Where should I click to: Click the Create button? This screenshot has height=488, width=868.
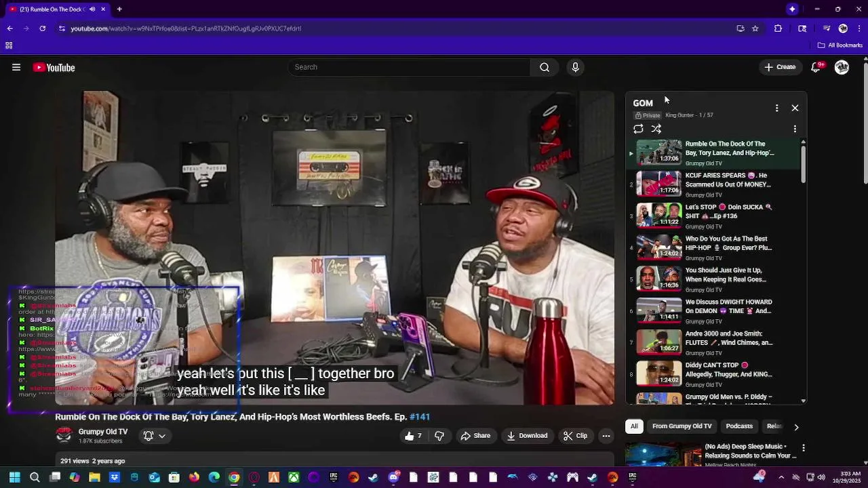pyautogui.click(x=780, y=67)
